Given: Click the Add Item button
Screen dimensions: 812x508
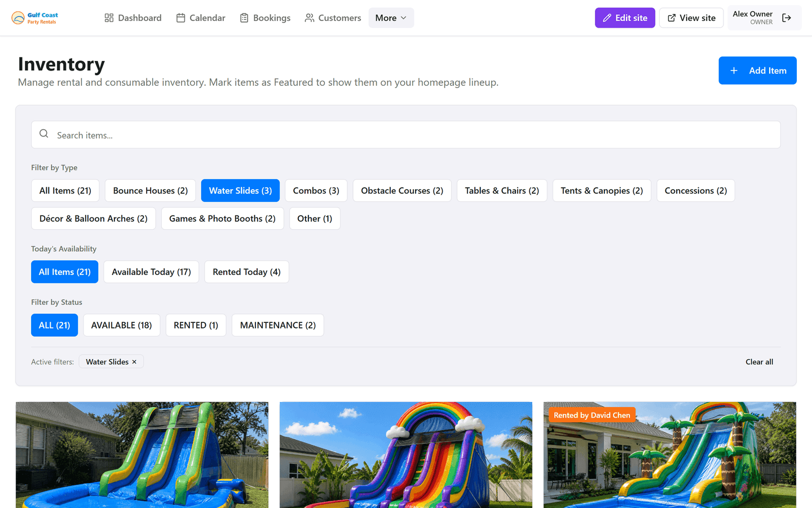Looking at the screenshot, I should [x=757, y=71].
